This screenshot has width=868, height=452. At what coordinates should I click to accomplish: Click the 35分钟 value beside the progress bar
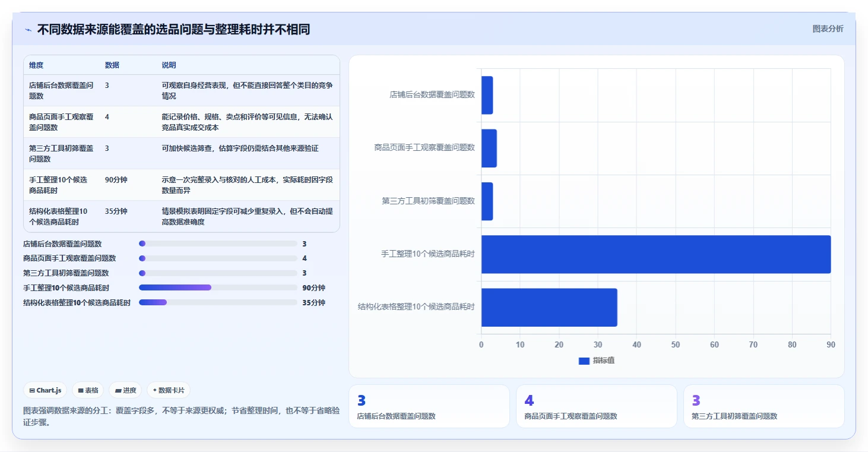tap(313, 303)
